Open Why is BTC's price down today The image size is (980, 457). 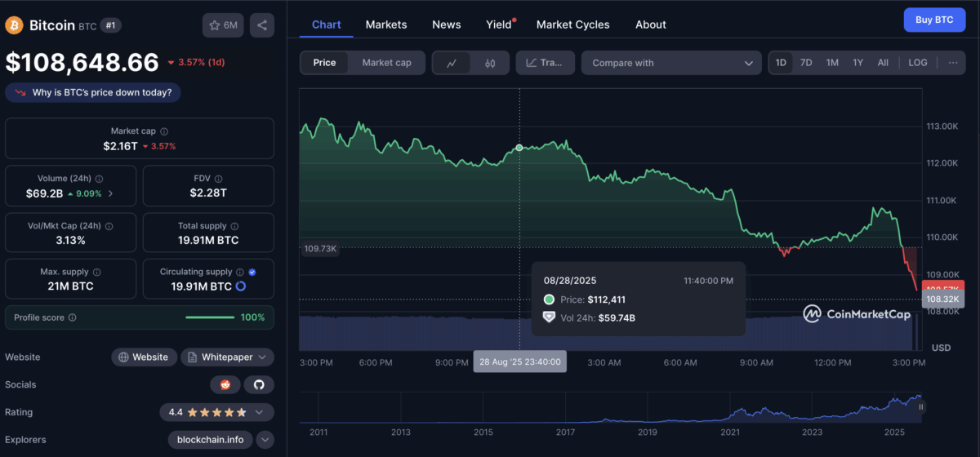(93, 92)
